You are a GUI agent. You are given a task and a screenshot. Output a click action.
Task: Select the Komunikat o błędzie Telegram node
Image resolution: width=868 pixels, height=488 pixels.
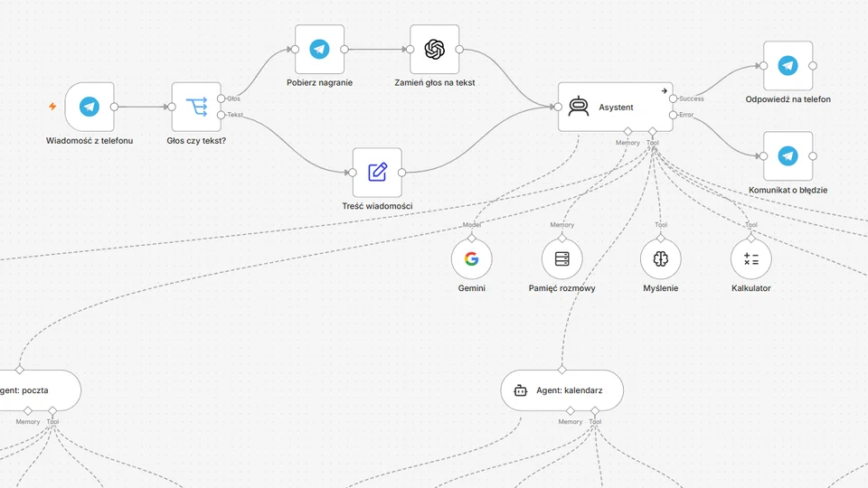pyautogui.click(x=788, y=156)
